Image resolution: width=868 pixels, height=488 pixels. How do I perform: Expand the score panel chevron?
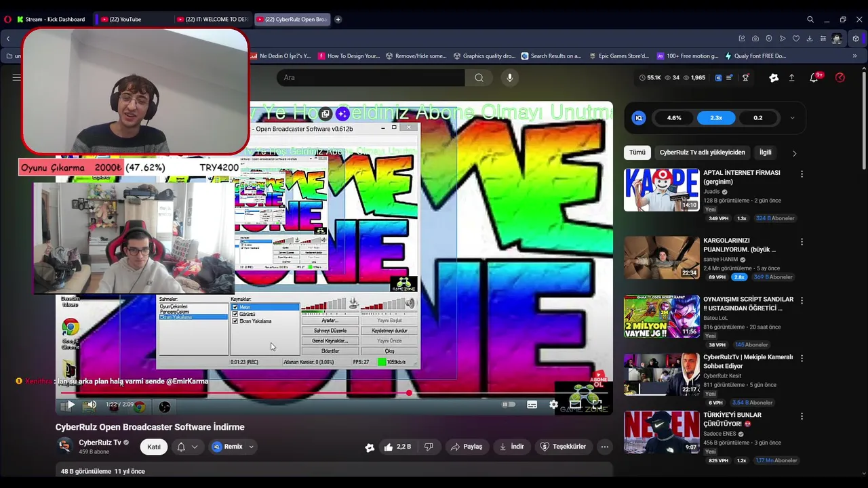point(792,118)
